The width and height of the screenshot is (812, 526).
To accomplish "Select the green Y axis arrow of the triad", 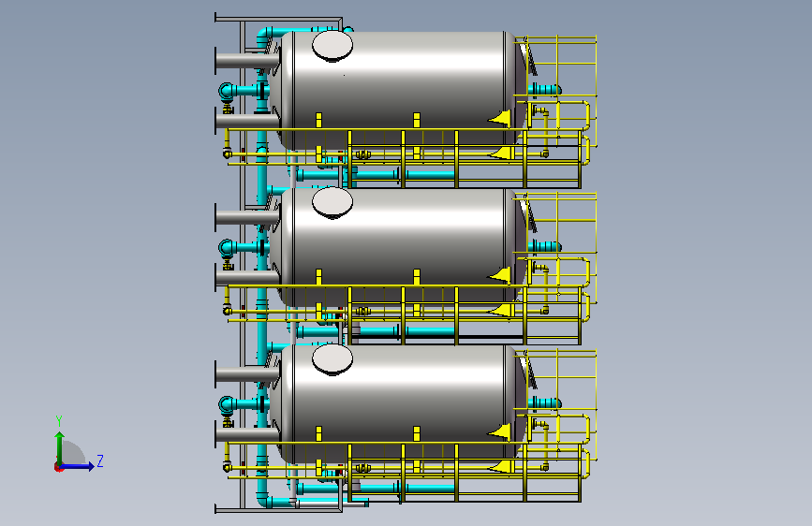I will [x=60, y=448].
